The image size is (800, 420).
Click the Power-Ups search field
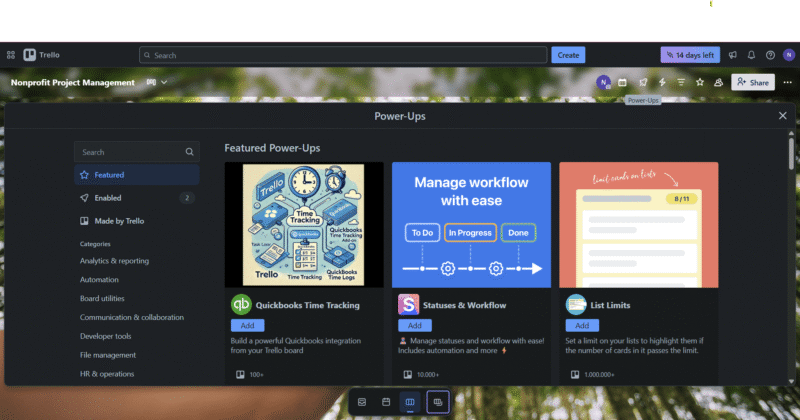(x=137, y=152)
